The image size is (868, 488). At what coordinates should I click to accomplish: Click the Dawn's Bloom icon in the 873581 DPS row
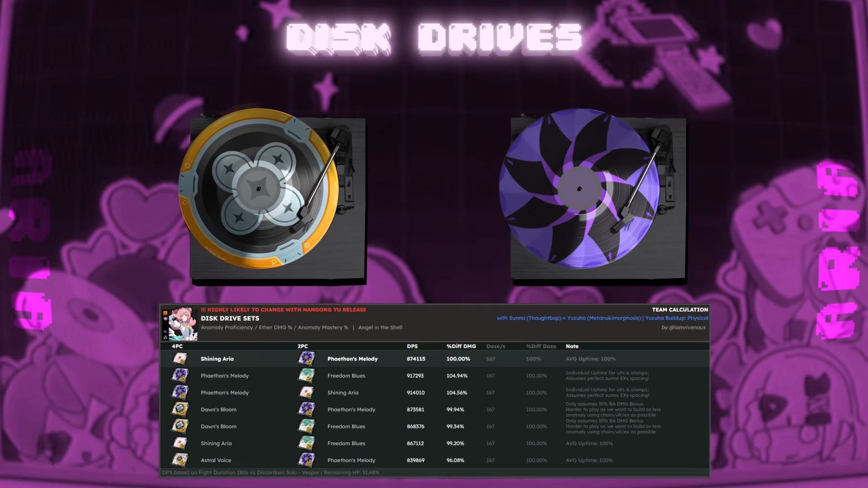pos(180,409)
